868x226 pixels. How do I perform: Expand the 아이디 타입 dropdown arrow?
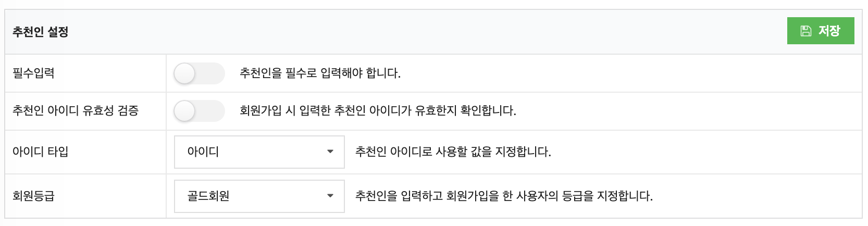[330, 152]
